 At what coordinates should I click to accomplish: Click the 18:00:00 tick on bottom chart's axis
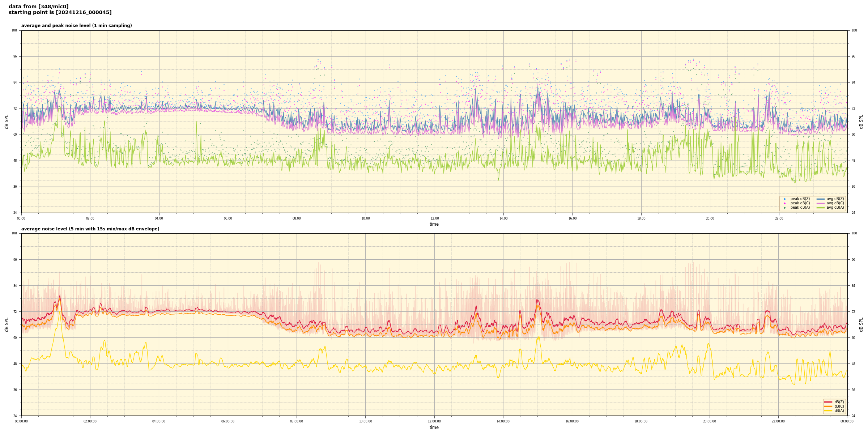pyautogui.click(x=641, y=421)
